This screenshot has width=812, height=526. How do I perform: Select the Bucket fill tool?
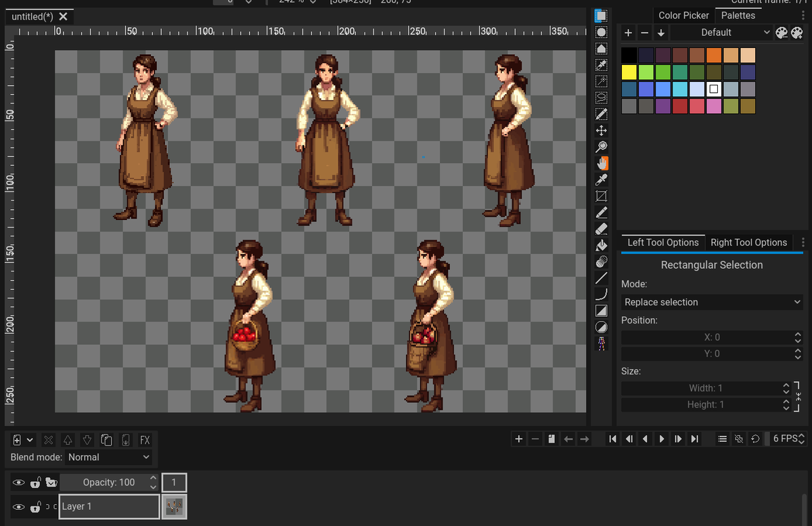(x=601, y=245)
